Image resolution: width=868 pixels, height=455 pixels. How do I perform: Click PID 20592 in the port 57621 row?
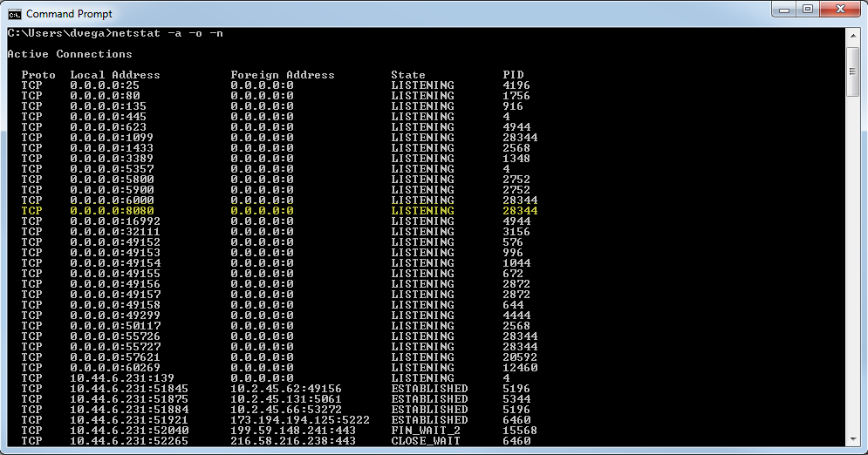pos(520,357)
